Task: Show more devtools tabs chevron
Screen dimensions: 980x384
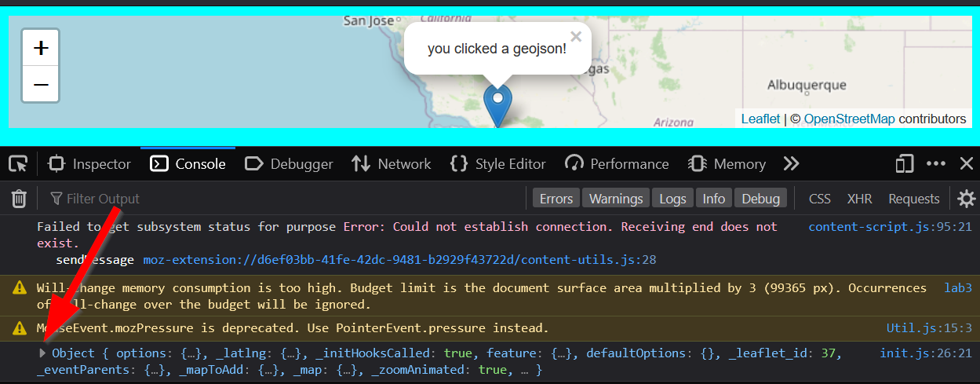Action: [791, 164]
